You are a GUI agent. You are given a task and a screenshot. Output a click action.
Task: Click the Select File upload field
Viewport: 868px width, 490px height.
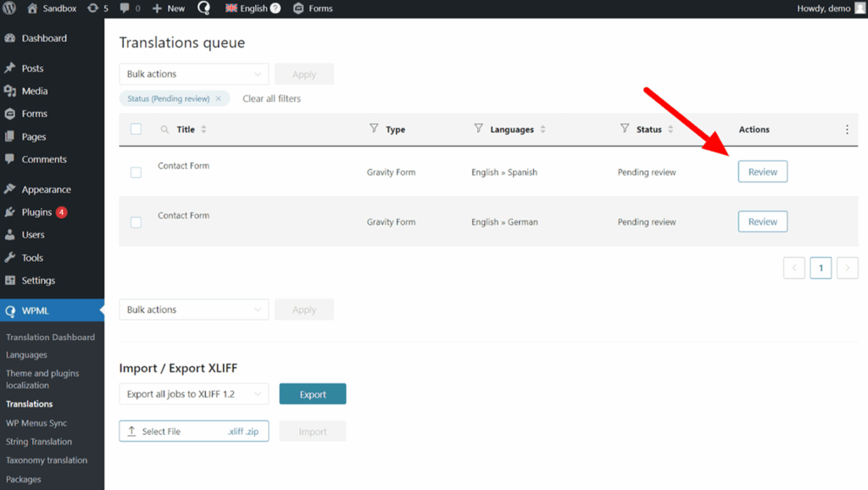194,432
